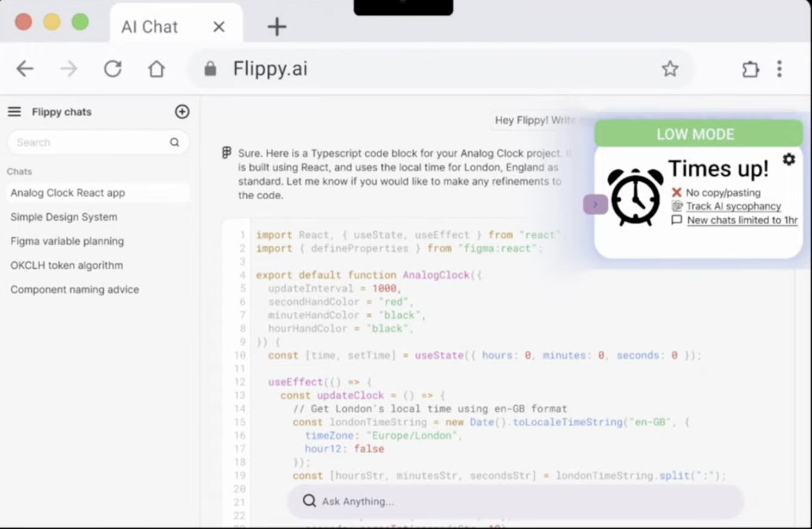812x529 pixels.
Task: Click the "Chats" section label
Action: coord(19,172)
